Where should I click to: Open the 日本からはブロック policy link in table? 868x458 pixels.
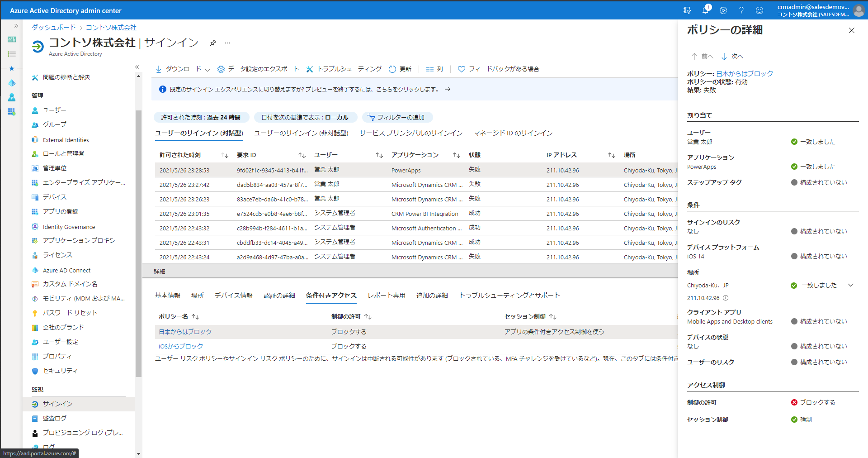tap(185, 332)
